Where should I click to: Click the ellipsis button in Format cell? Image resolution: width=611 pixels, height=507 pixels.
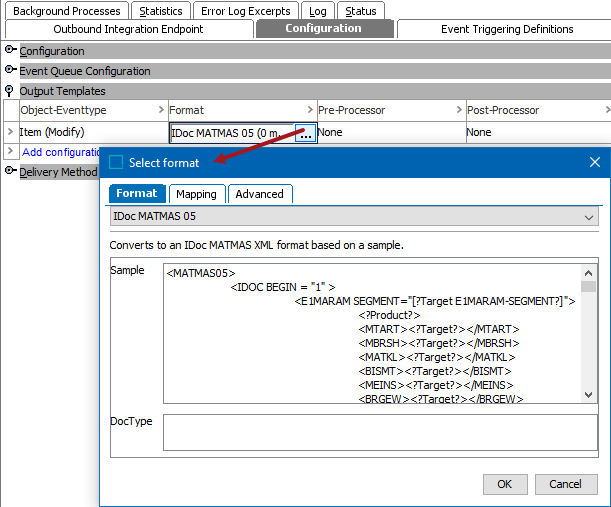(x=306, y=132)
